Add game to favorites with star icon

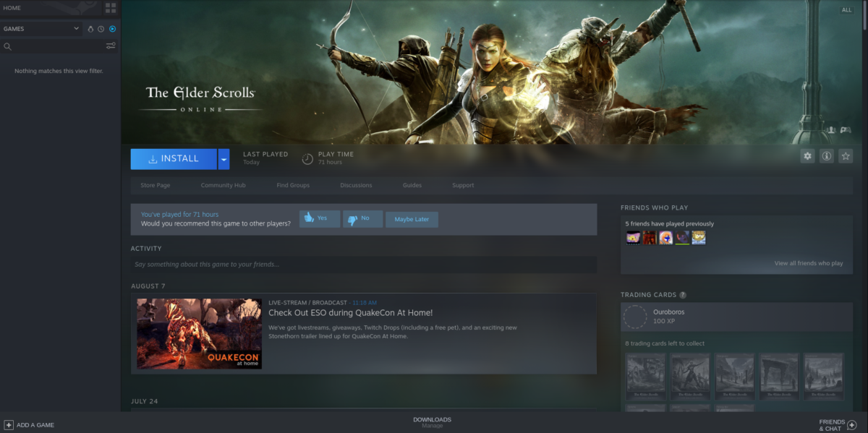846,156
